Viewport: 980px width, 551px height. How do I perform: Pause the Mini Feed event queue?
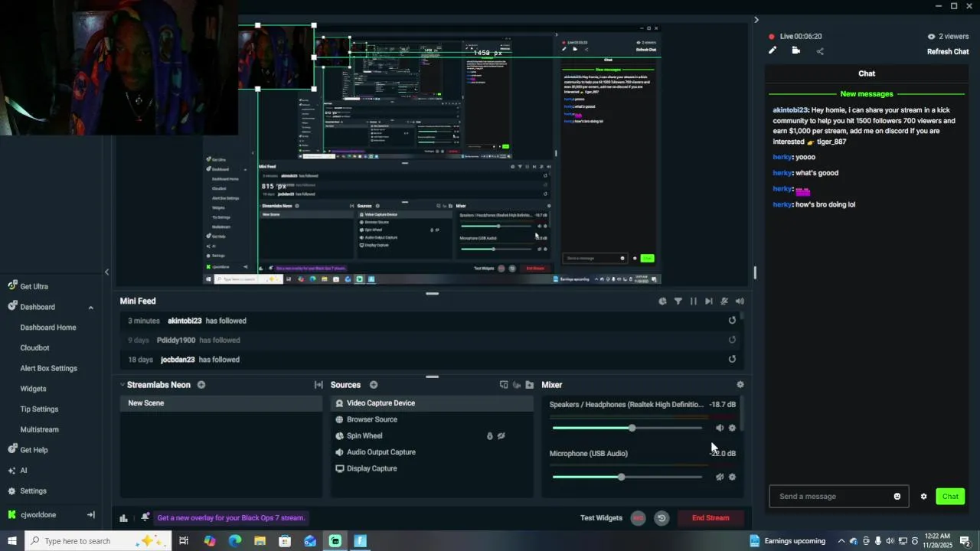tap(694, 302)
